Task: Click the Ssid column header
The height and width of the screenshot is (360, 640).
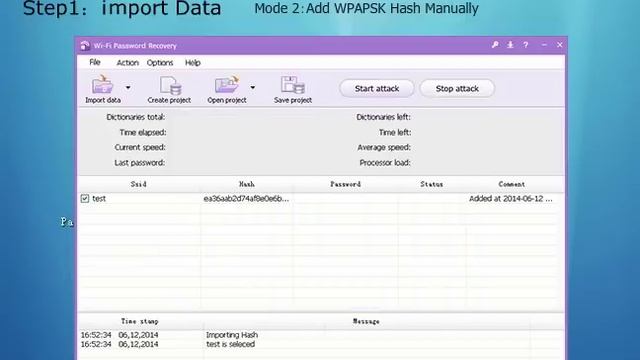Action: point(139,184)
